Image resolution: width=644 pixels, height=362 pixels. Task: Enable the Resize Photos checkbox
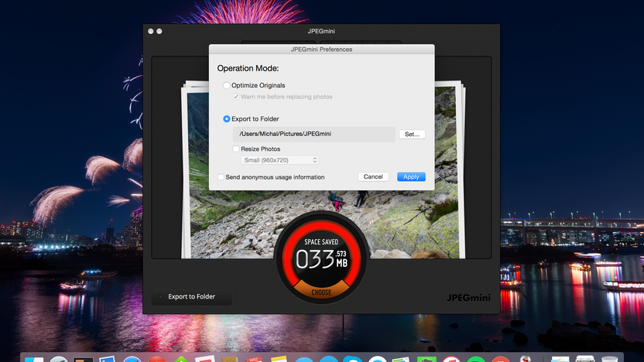tap(236, 149)
